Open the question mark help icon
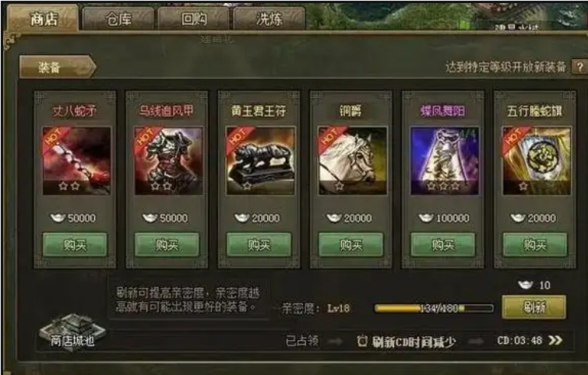This screenshot has width=588, height=375. tap(579, 67)
